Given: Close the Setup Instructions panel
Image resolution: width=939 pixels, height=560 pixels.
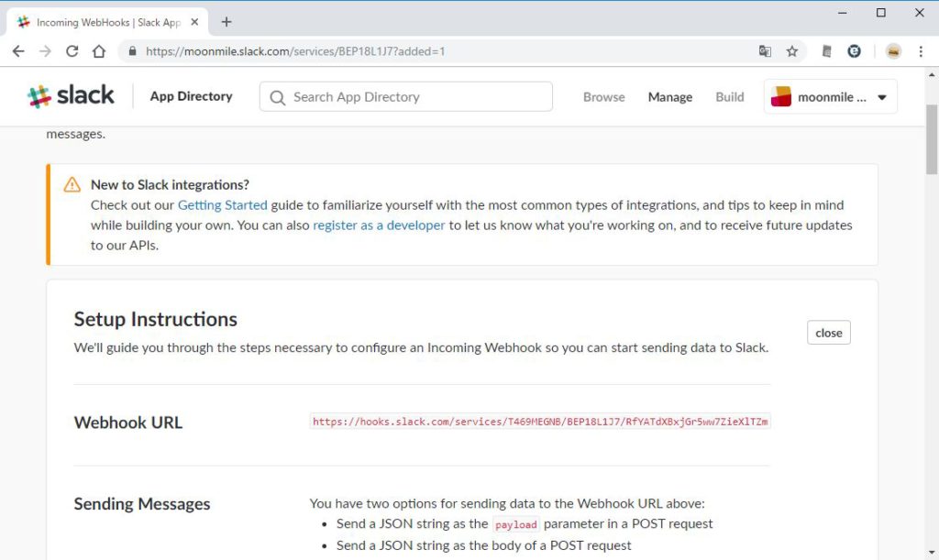Looking at the screenshot, I should pyautogui.click(x=828, y=333).
